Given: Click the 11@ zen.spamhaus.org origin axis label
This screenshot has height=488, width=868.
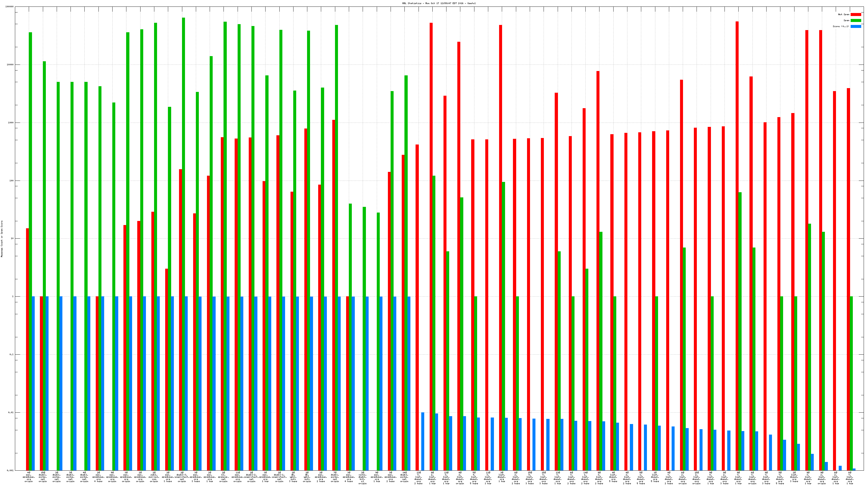Looking at the screenshot, I should (238, 477).
